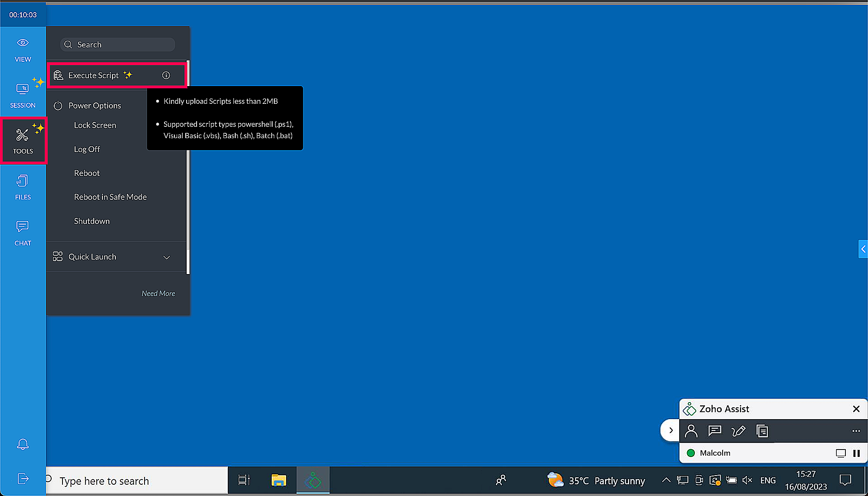The width and height of the screenshot is (868, 496).
Task: Select Execute Script from the Tools menu
Action: coord(93,75)
